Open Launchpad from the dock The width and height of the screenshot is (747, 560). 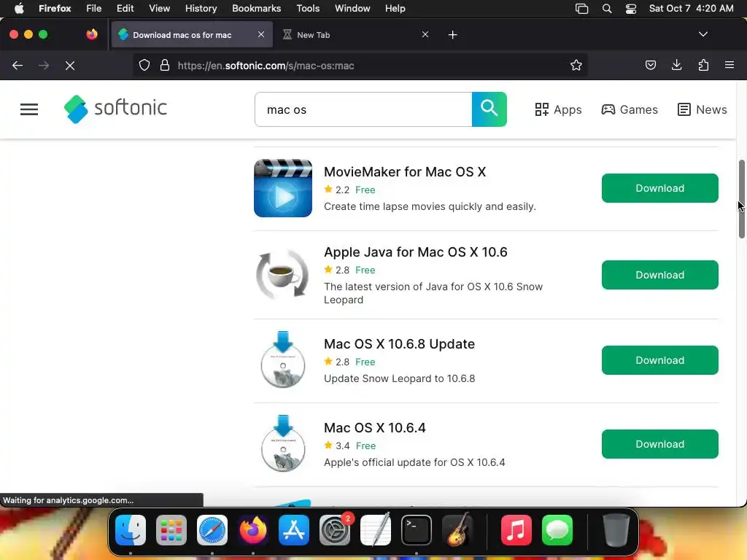(171, 530)
